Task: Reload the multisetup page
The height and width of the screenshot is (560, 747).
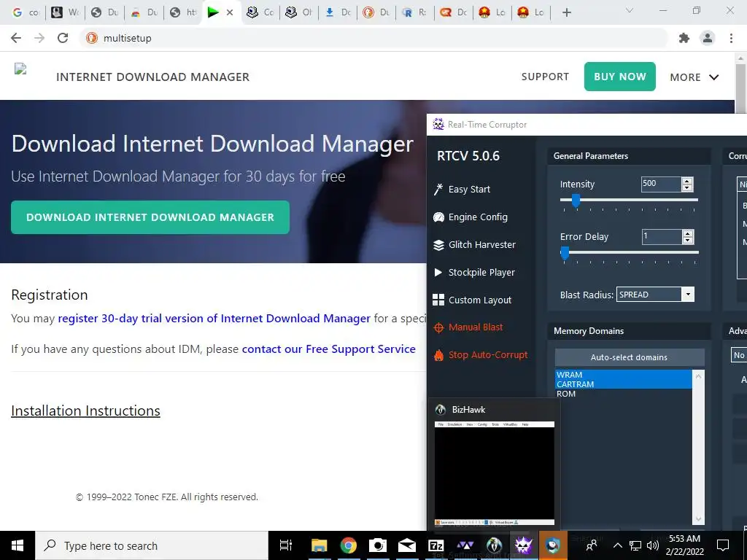Action: click(x=63, y=38)
